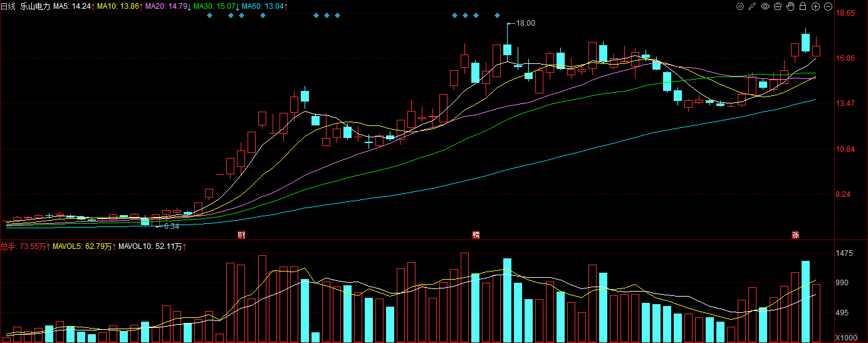Zoom in with the plus icon
This screenshot has height=343, width=868.
click(x=816, y=6)
